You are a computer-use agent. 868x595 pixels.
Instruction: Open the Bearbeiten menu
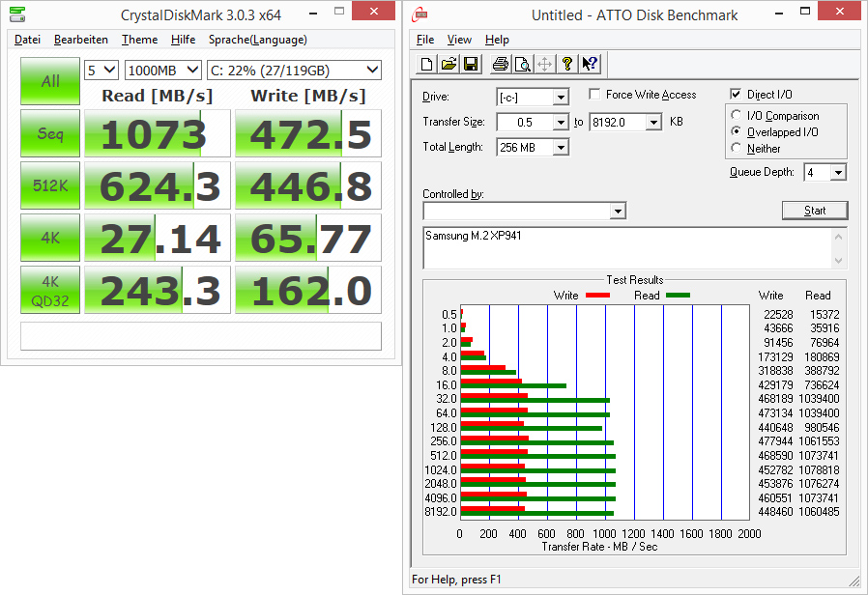click(81, 40)
